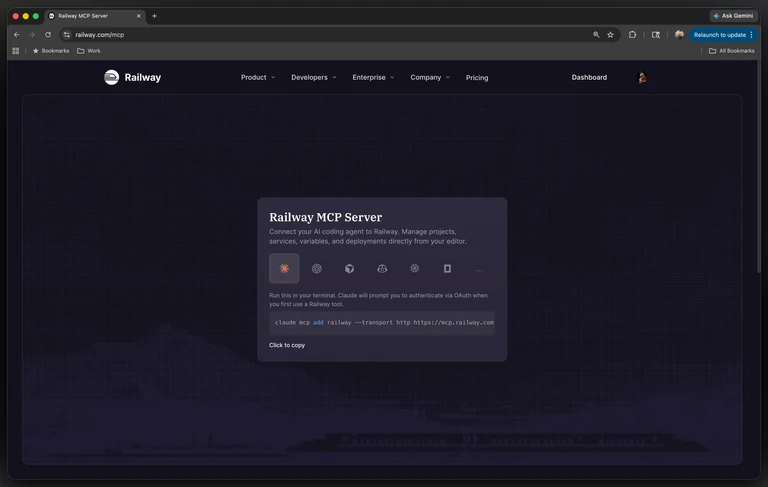Open the user avatar in the Railway header
The height and width of the screenshot is (487, 768).
coord(642,77)
